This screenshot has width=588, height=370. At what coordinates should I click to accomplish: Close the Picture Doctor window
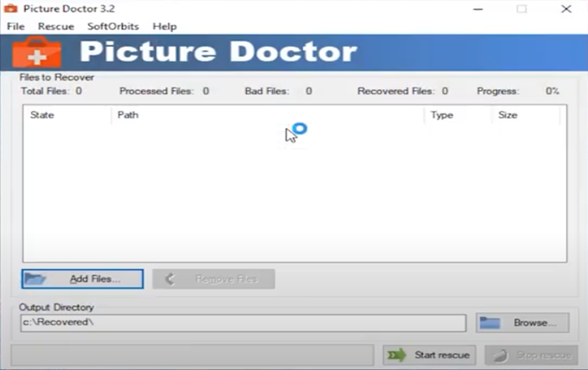click(x=566, y=9)
